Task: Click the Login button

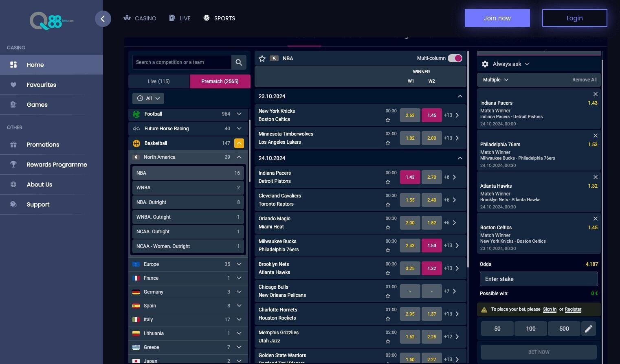Action: point(575,18)
